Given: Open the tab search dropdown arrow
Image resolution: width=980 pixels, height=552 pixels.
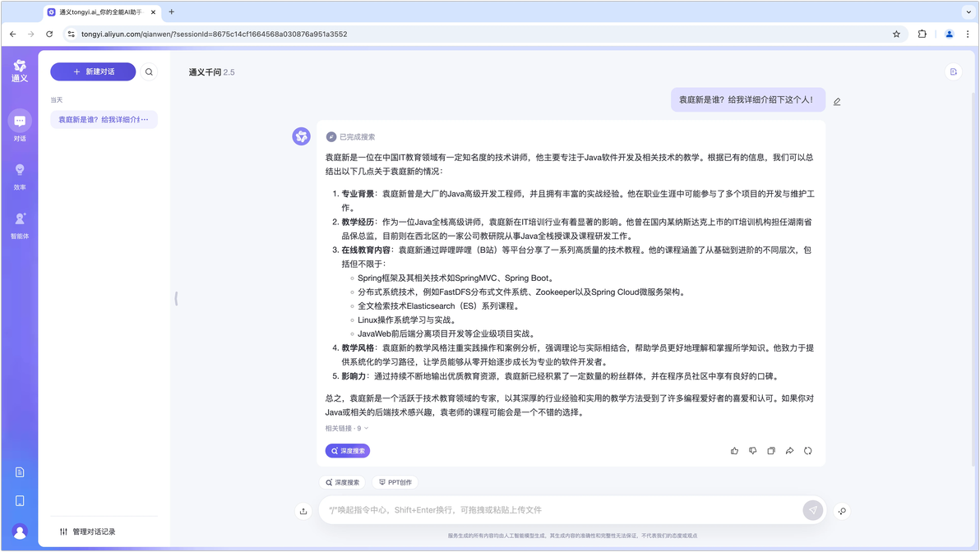Looking at the screenshot, I should click(x=968, y=11).
